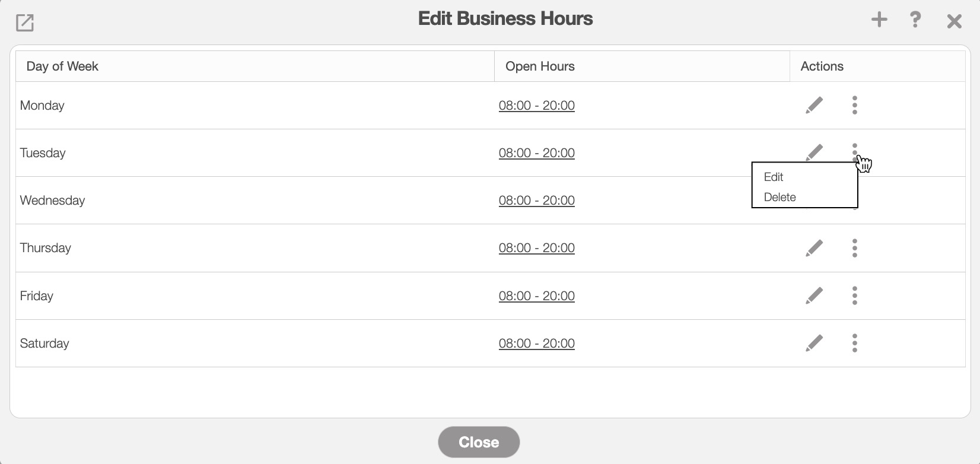This screenshot has width=980, height=464.
Task: Click the pencil edit icon for Thursday
Action: pyautogui.click(x=814, y=248)
